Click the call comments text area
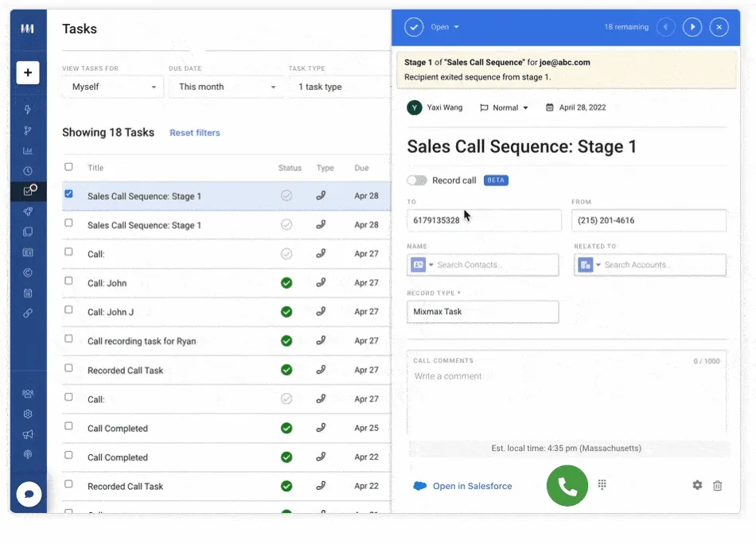This screenshot has width=756, height=544. 567,395
